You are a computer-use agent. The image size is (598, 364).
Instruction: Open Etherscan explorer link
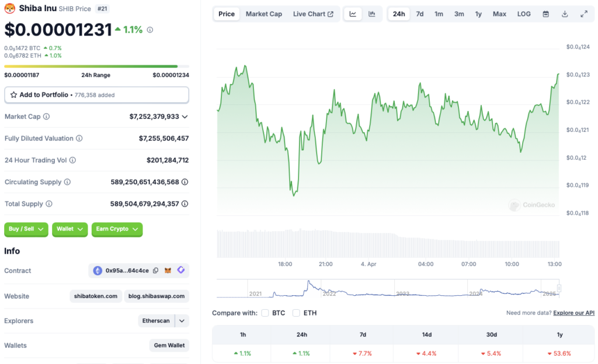pos(156,321)
